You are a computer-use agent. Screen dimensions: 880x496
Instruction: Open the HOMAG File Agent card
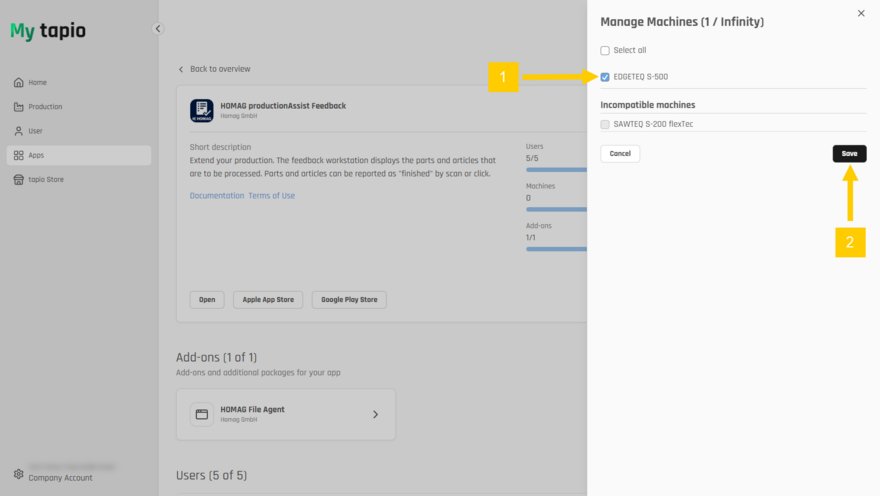(x=286, y=415)
